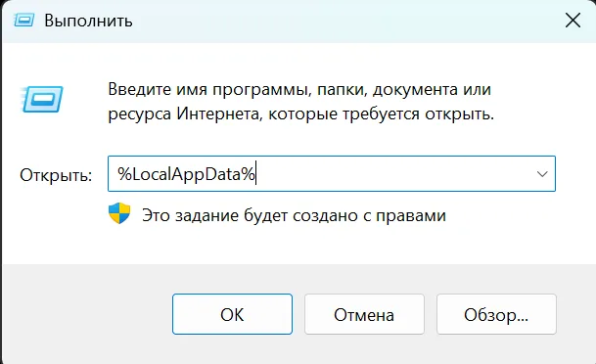Click the 'Выполнить' window title
This screenshot has width=596, height=364.
[x=88, y=21]
